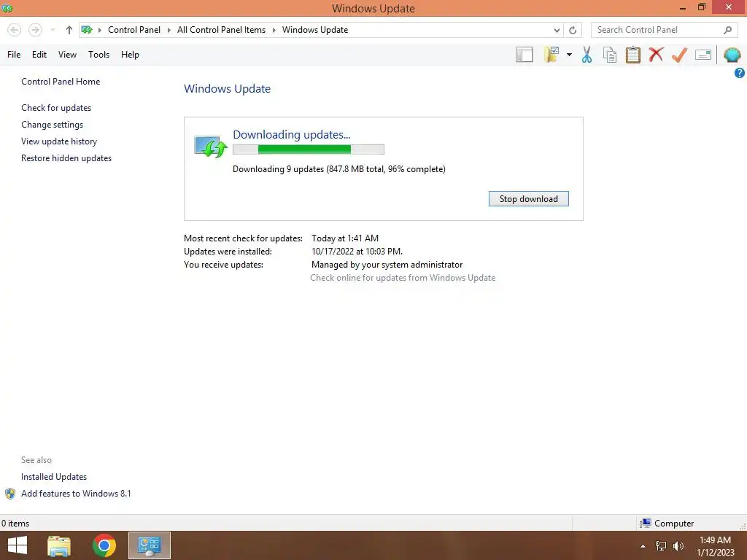The width and height of the screenshot is (747, 560).
Task: Open the Windows Start button
Action: (18, 545)
